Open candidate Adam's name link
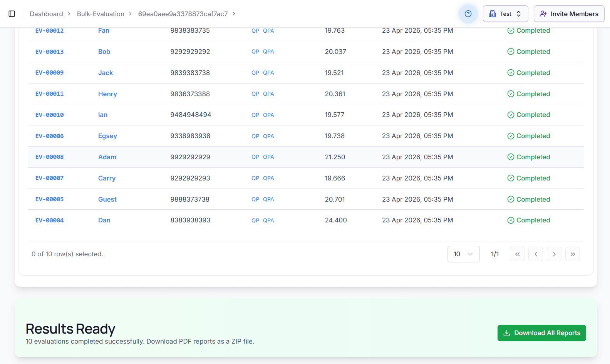Viewport: 610px width, 364px height. tap(107, 157)
